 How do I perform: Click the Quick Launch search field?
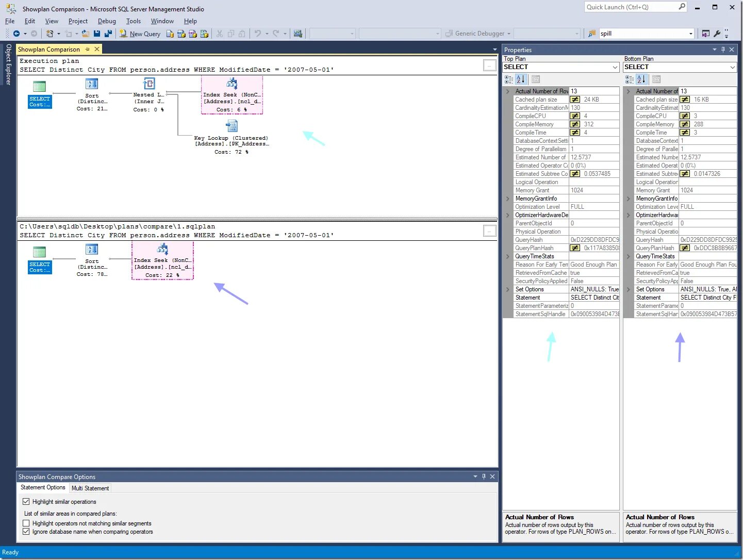(632, 7)
